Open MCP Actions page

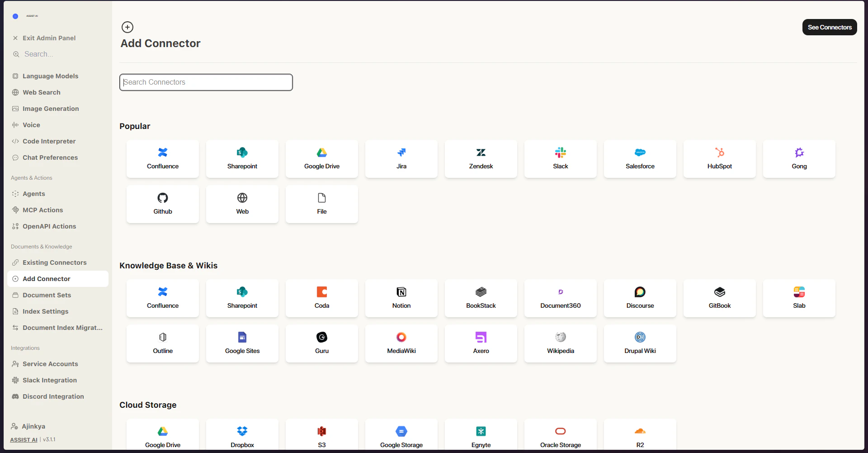58,210
